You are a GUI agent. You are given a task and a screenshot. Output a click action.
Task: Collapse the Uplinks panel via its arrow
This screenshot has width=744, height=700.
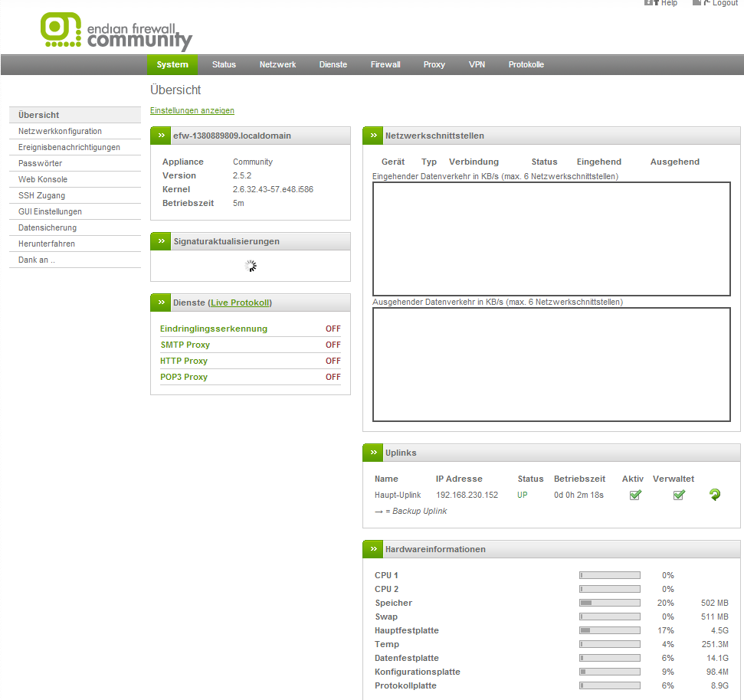click(373, 453)
